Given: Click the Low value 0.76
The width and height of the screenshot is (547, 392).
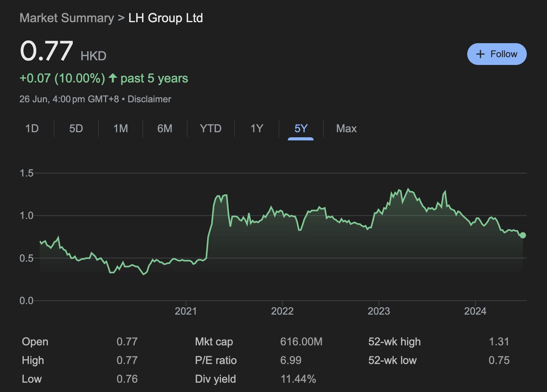Looking at the screenshot, I should [127, 379].
